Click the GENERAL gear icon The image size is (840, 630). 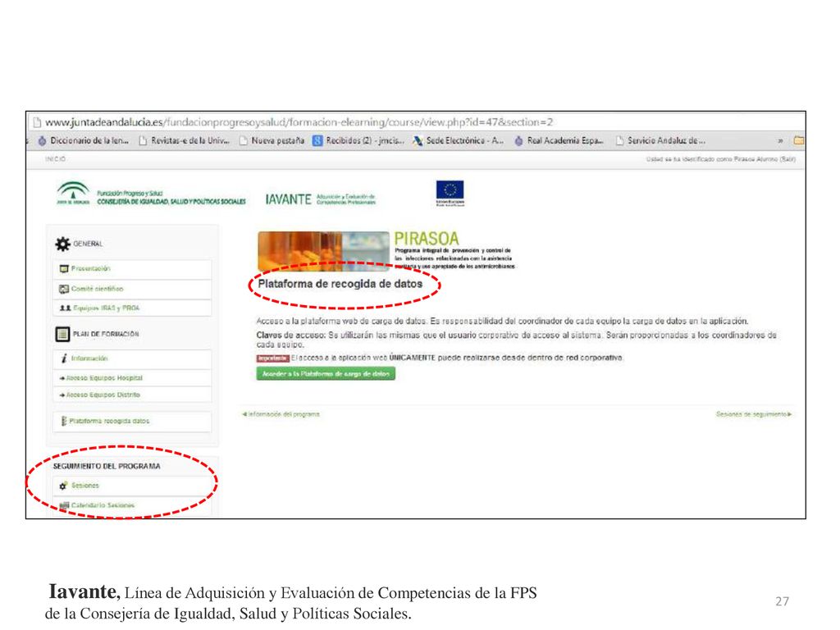point(62,244)
